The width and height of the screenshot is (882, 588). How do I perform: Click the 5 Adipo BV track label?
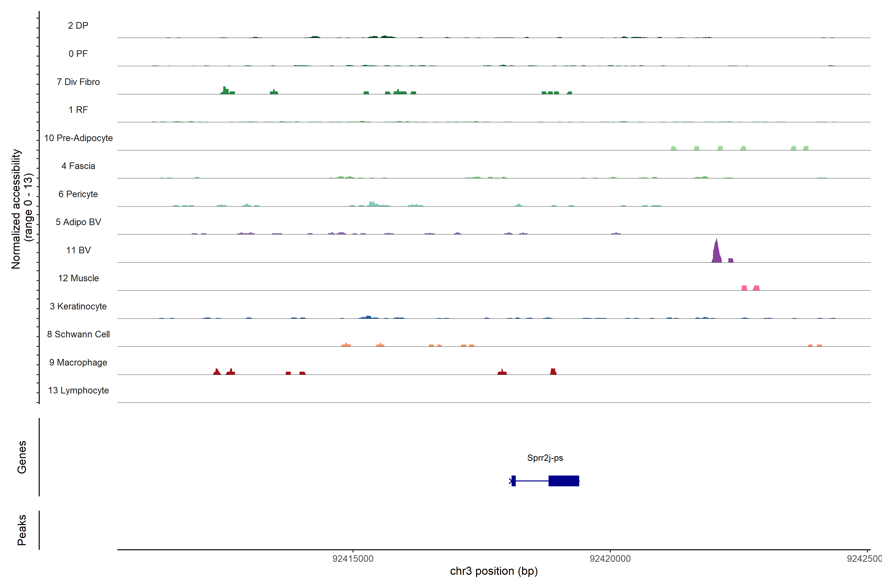(x=78, y=222)
